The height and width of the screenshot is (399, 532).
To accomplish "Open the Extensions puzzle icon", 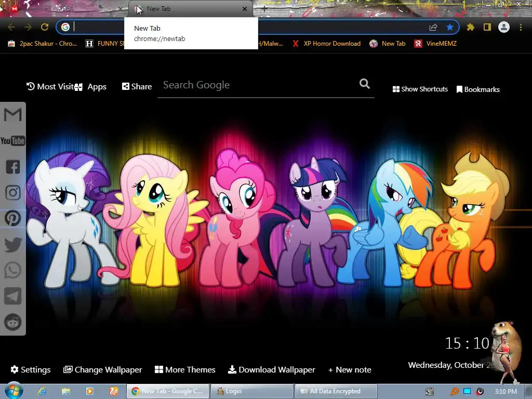I will (x=471, y=27).
